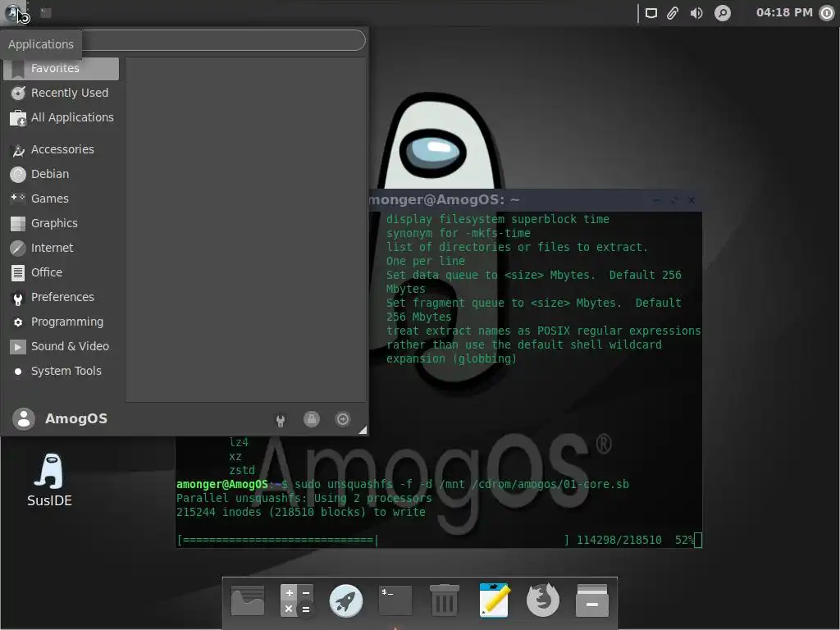Open the All Applications category
This screenshot has height=630, width=840.
[61, 118]
